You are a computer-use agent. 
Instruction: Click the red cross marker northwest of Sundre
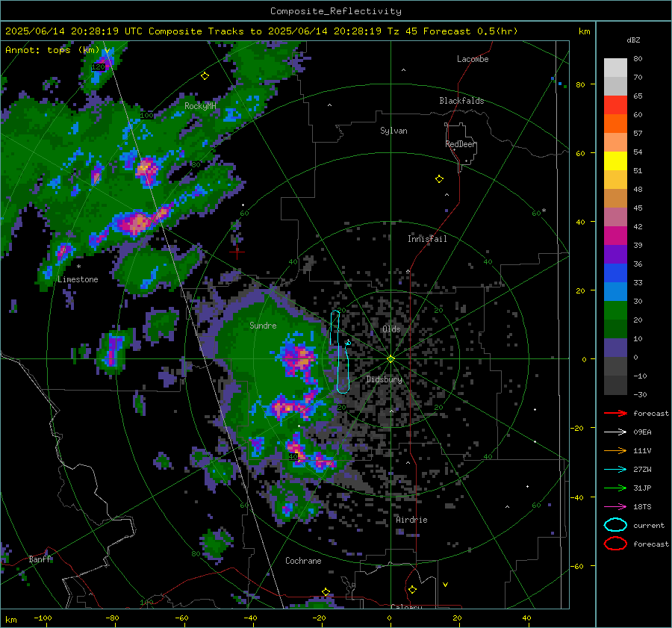pos(237,252)
